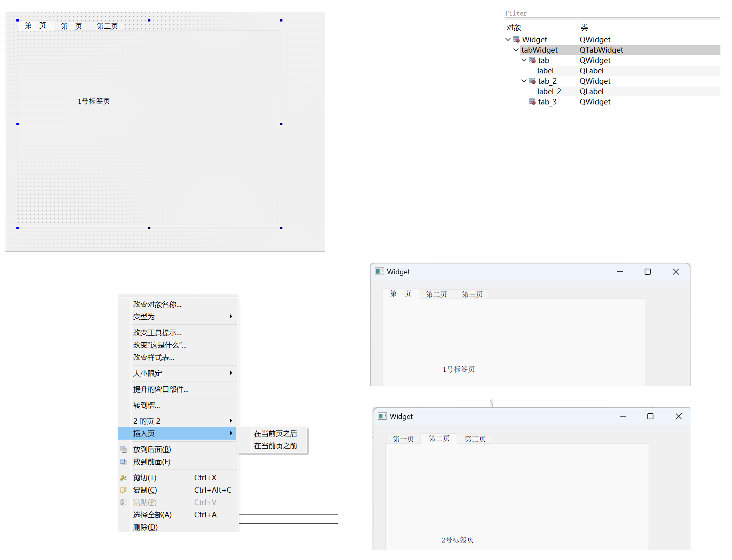Screen dimensions: 732x560
Task: Select 第三页 tab in the designer form
Action: (107, 26)
